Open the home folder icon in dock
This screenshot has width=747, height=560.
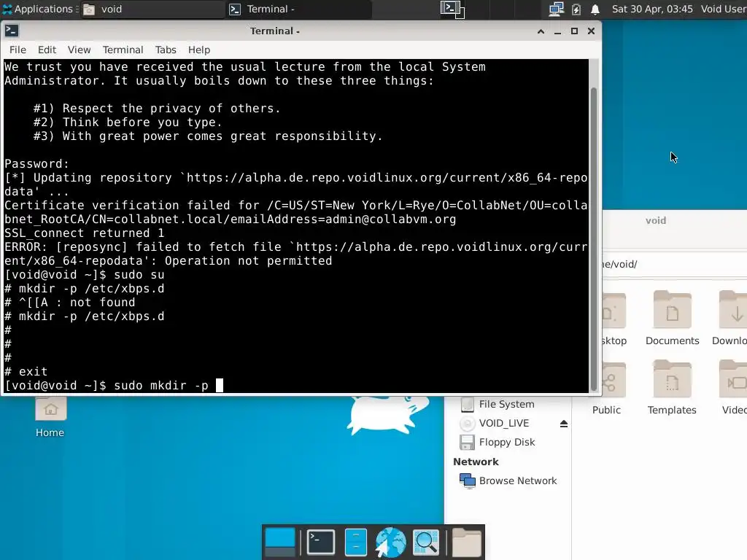point(466,542)
